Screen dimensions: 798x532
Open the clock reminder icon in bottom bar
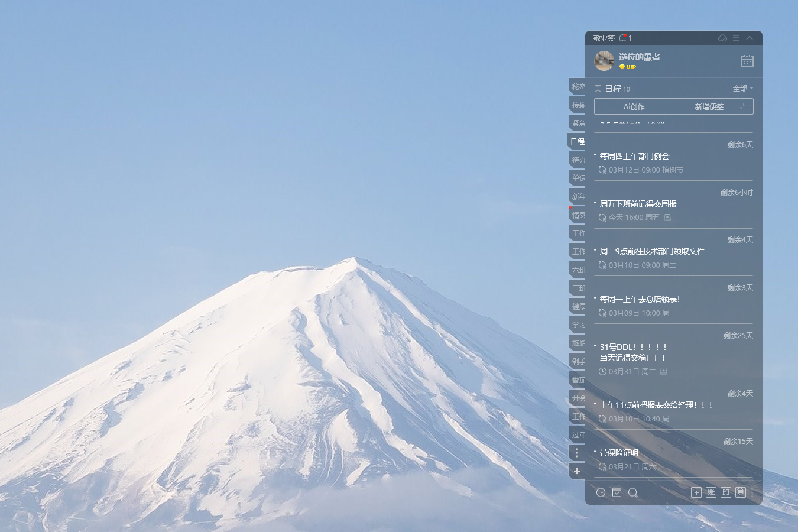601,492
